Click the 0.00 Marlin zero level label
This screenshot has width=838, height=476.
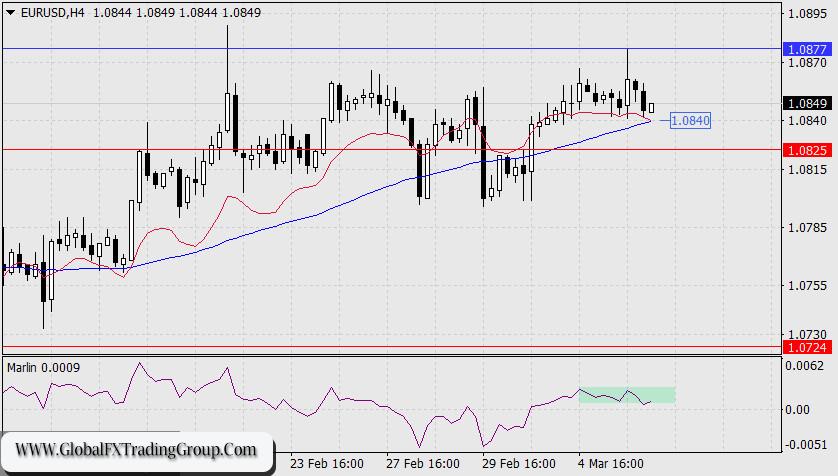click(x=797, y=410)
